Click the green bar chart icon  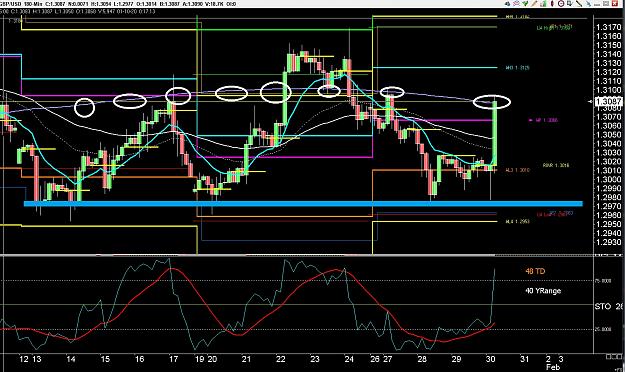coord(544,4)
